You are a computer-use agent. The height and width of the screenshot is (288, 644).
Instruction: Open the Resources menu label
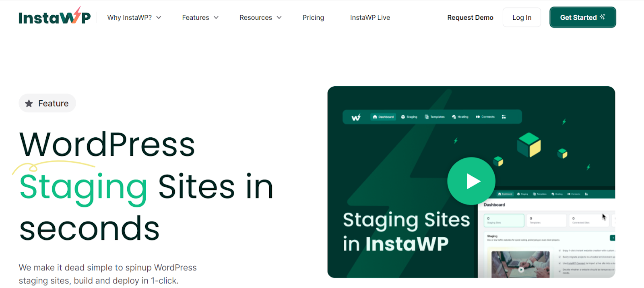point(256,18)
